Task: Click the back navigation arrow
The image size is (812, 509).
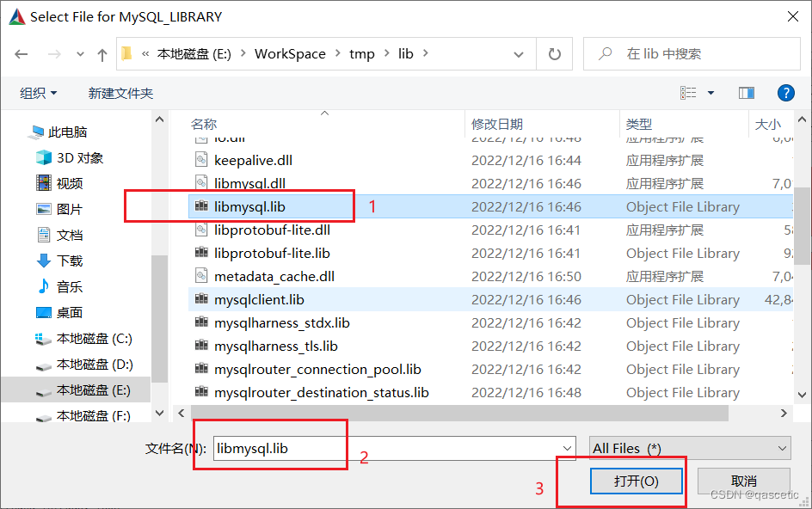Action: point(22,53)
